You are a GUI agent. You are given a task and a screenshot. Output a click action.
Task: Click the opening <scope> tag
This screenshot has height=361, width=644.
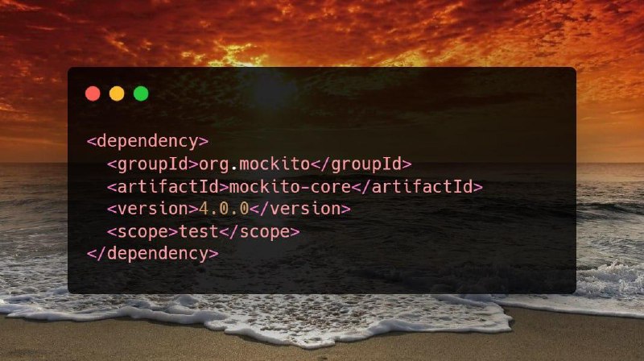click(142, 232)
